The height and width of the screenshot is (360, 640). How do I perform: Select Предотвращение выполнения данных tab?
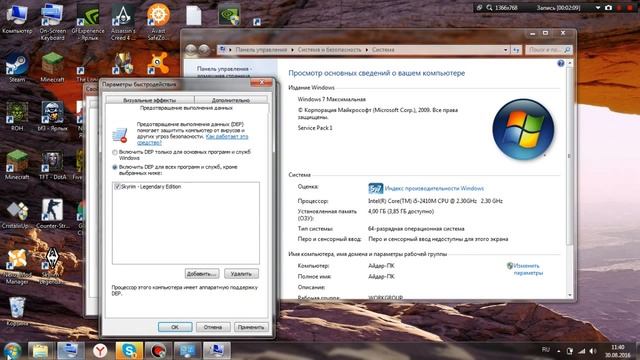pos(186,108)
